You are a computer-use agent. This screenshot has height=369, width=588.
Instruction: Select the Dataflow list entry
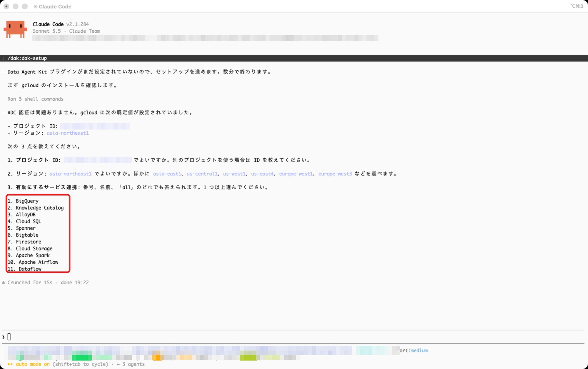coord(24,268)
